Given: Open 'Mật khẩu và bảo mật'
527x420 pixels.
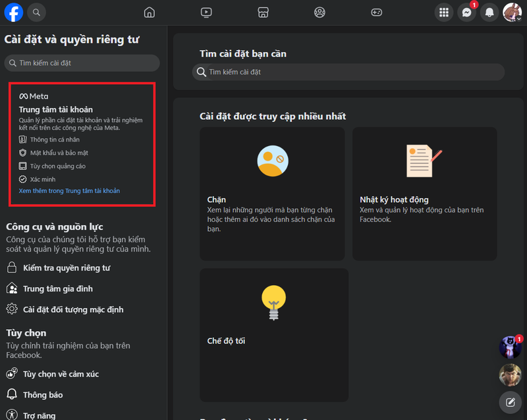Looking at the screenshot, I should 59,153.
